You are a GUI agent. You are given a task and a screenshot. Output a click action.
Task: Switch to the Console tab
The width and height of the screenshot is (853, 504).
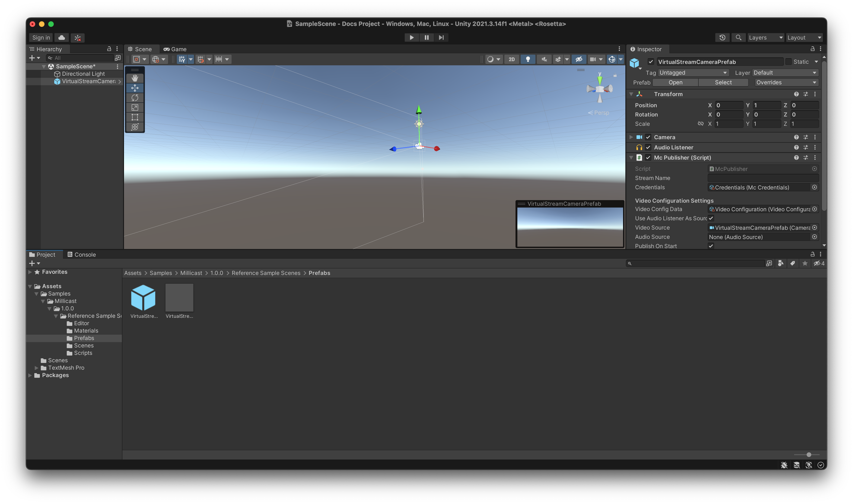pos(82,254)
